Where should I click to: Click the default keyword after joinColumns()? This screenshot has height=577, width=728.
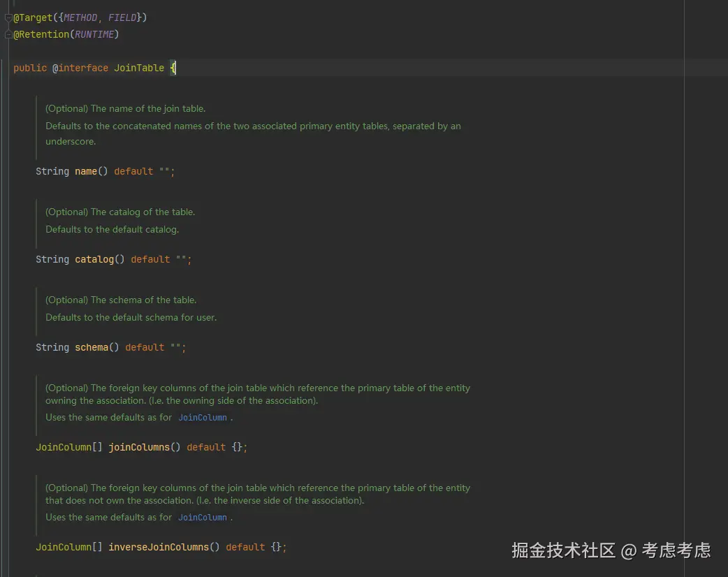205,447
